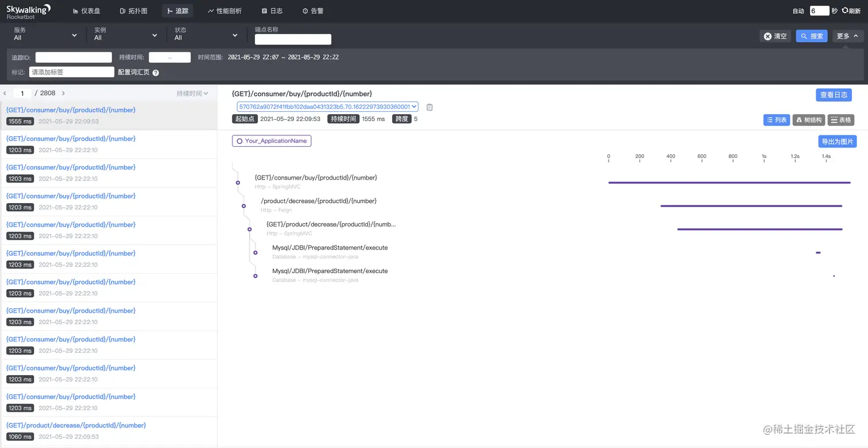Viewport: 868px width, 448px height.
Task: Click the Your_ApplicationName service tag
Action: click(x=272, y=141)
